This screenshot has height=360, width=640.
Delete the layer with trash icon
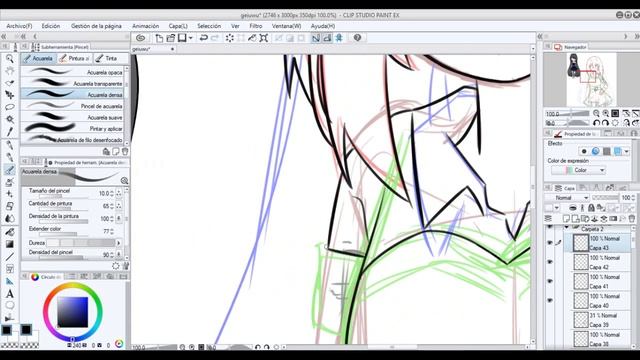[x=632, y=219]
